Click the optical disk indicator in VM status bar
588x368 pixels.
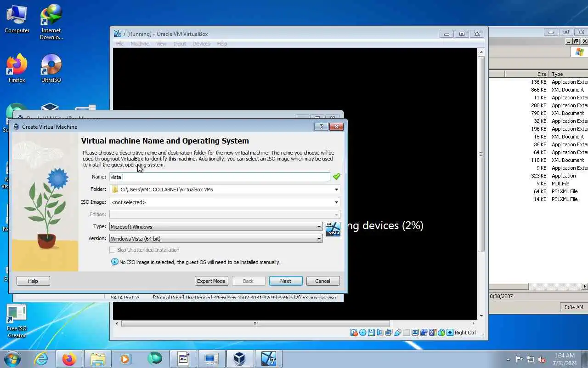pyautogui.click(x=363, y=333)
